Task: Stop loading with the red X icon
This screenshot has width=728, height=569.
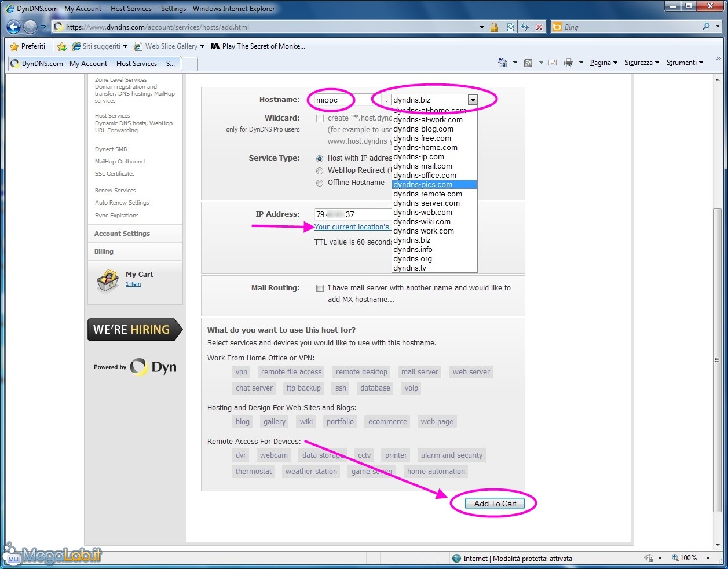Action: (x=539, y=27)
